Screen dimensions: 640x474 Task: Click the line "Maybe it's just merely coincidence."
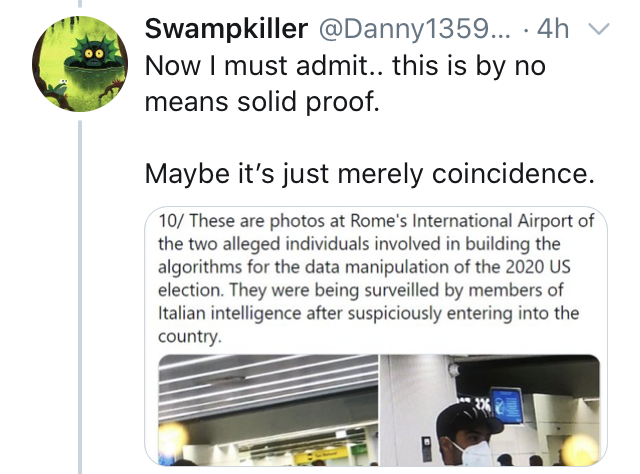pyautogui.click(x=369, y=174)
